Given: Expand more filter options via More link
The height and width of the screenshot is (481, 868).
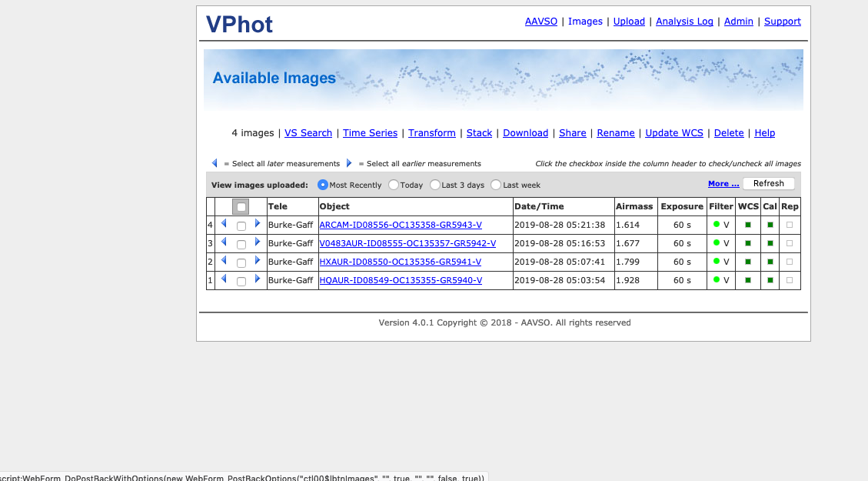Looking at the screenshot, I should [723, 184].
